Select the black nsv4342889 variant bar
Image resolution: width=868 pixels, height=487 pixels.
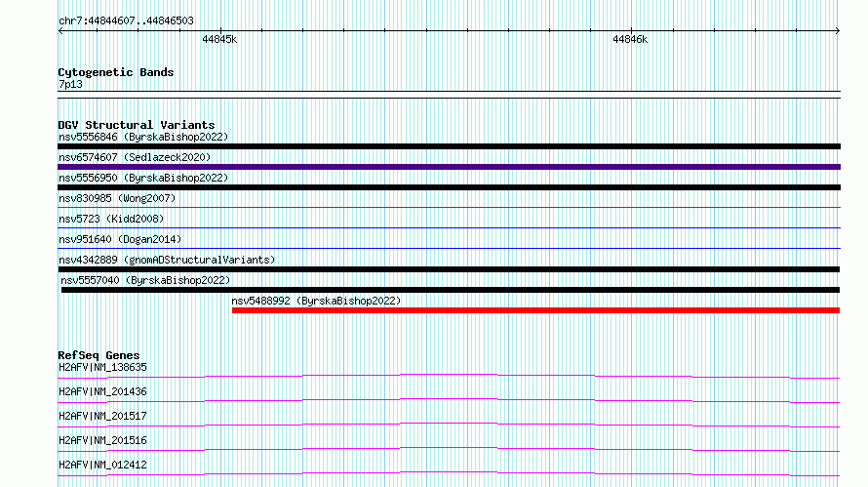coord(449,269)
